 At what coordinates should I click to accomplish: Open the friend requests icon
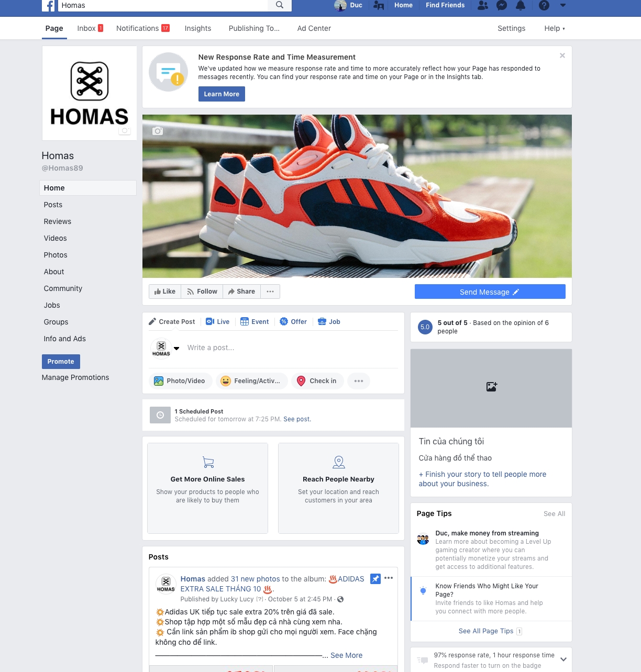point(483,5)
